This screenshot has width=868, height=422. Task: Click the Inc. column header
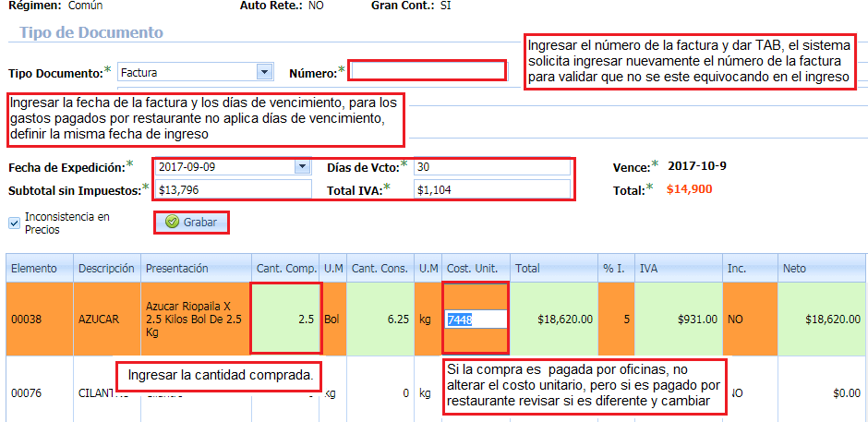pyautogui.click(x=750, y=269)
